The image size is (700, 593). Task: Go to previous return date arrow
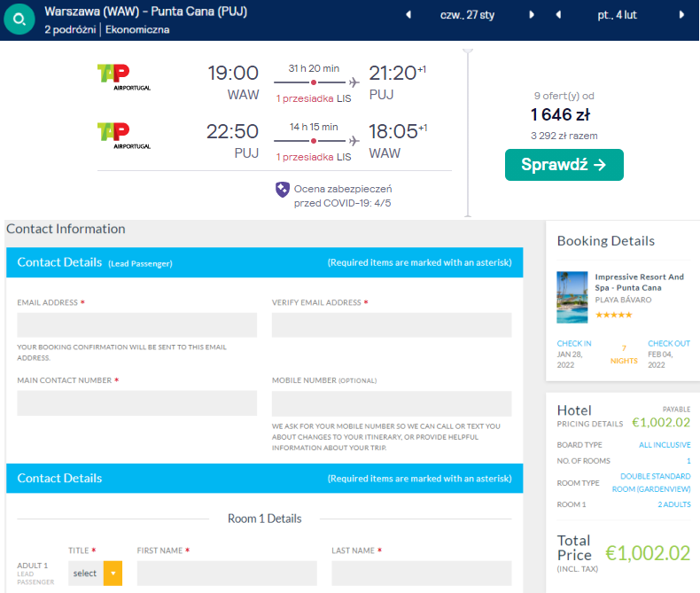[x=558, y=15]
